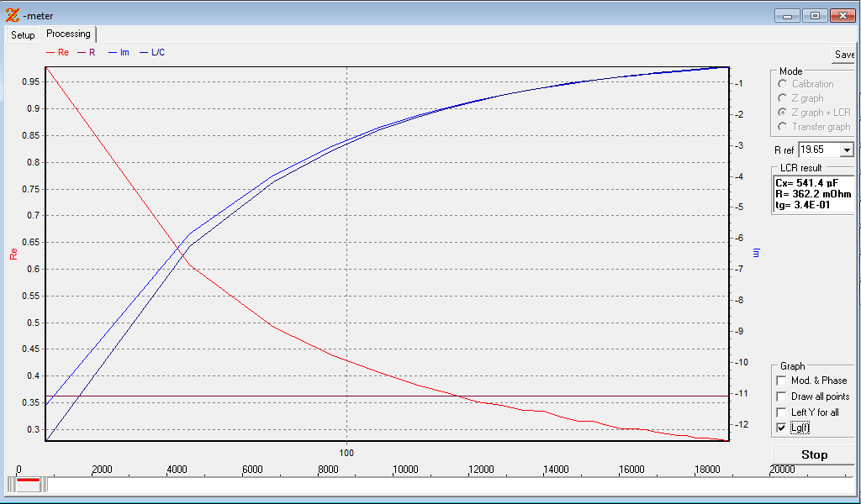
Task: Click the right handle of the frequency range slider
Action: coord(45,485)
